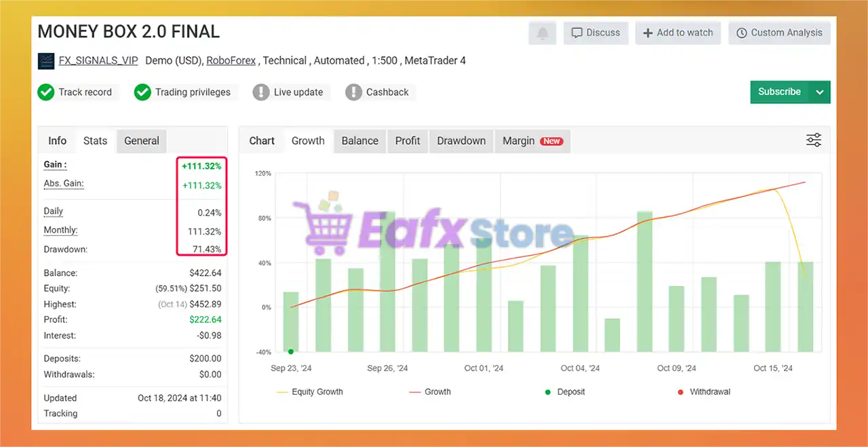Open the RoboForex broker link
Image resolution: width=868 pixels, height=447 pixels.
coord(231,60)
